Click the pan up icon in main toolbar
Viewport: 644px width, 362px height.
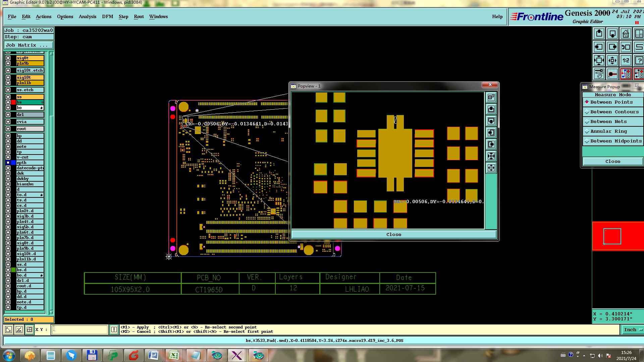tap(599, 34)
